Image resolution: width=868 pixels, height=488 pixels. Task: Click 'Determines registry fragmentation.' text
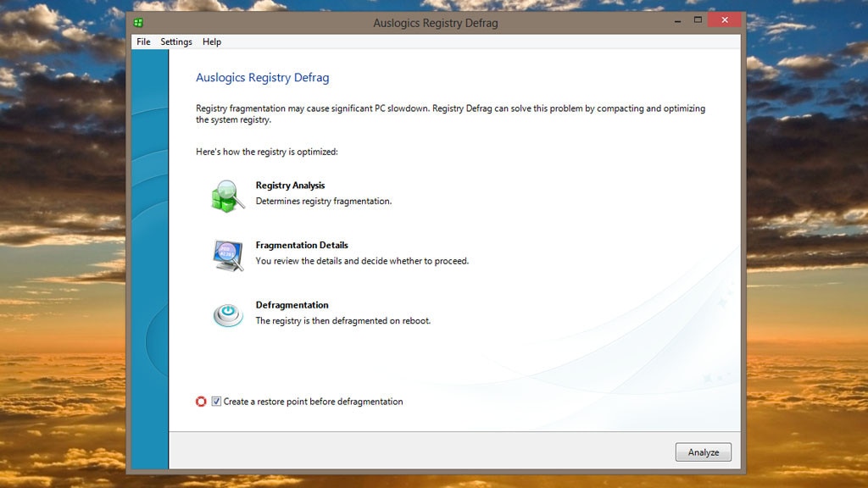pos(323,202)
